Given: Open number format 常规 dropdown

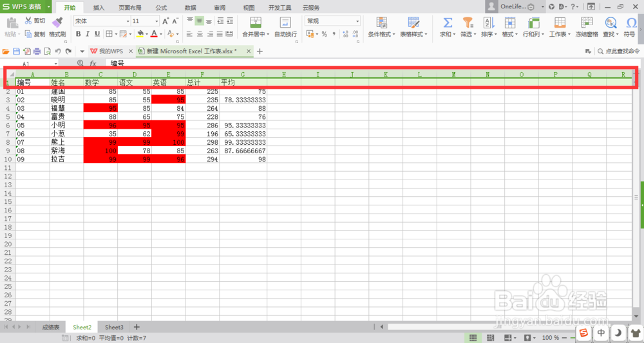Looking at the screenshot, I should click(357, 21).
